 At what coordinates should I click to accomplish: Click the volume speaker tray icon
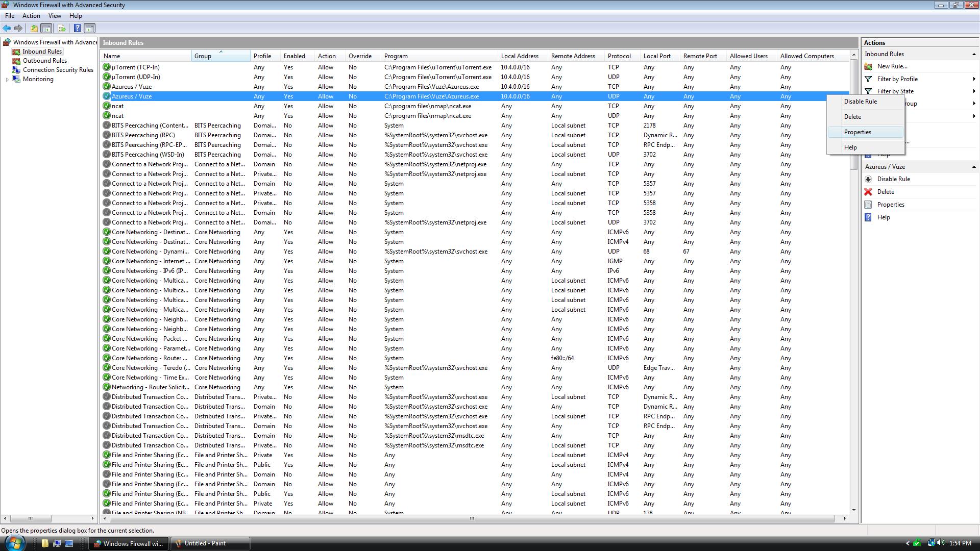pos(941,543)
